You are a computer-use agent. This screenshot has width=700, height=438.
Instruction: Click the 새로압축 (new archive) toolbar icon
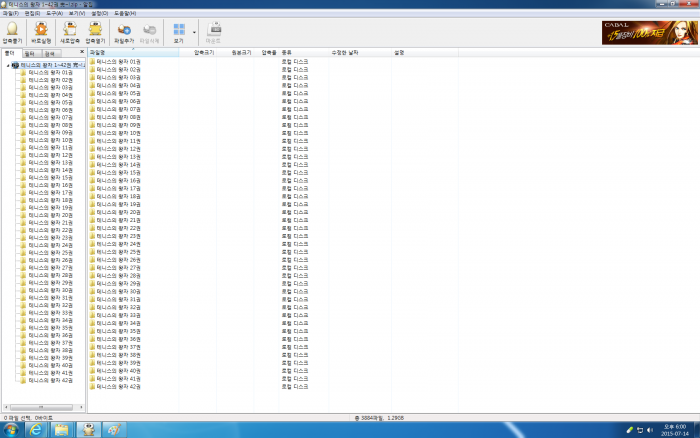[70, 33]
